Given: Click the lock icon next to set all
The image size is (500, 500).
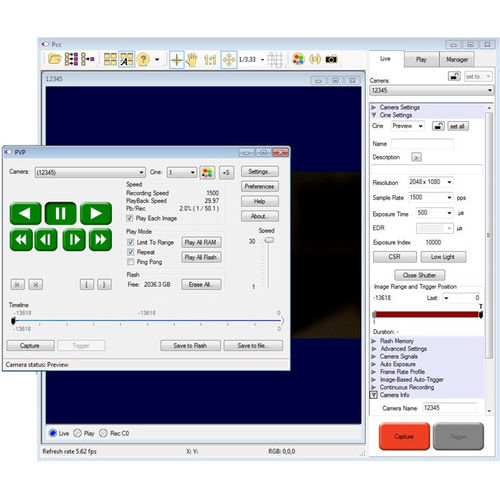Looking at the screenshot, I should [438, 126].
